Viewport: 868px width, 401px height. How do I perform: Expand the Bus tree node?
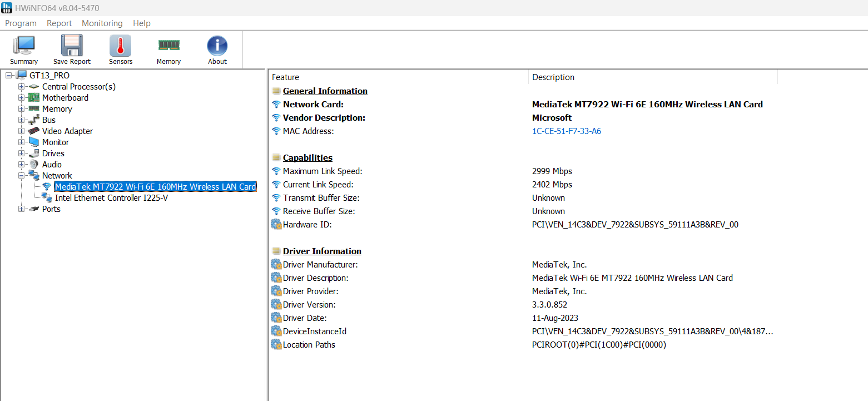[x=21, y=120]
